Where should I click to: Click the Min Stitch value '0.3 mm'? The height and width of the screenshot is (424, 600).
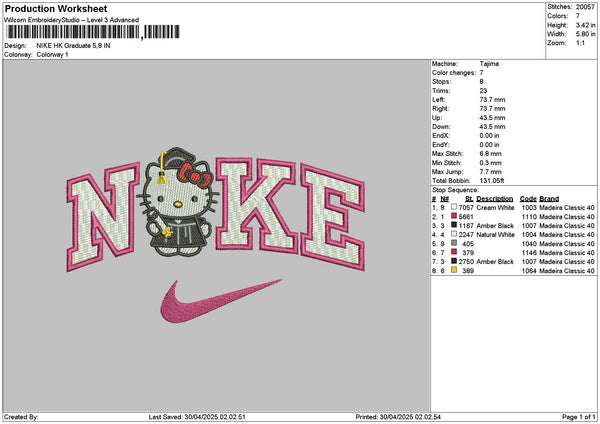coord(491,163)
